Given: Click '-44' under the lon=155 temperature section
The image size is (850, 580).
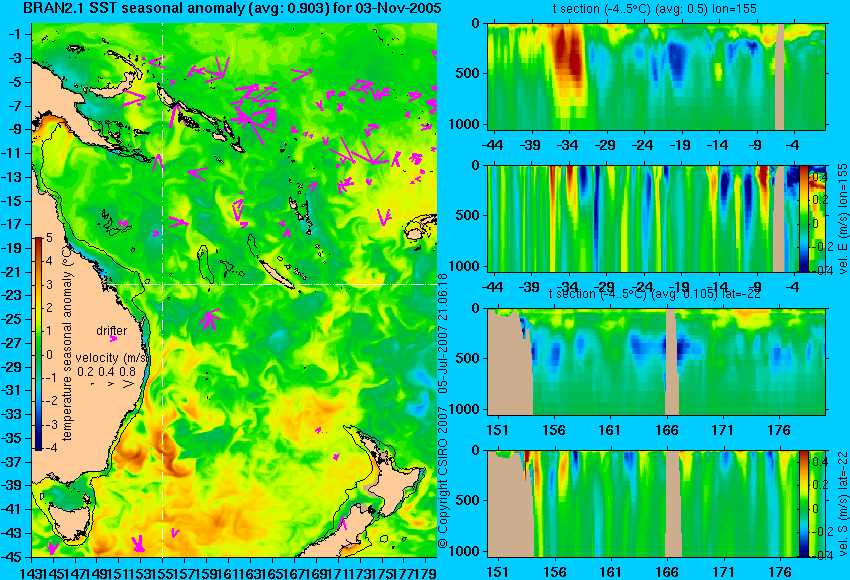Looking at the screenshot, I should pos(492,145).
